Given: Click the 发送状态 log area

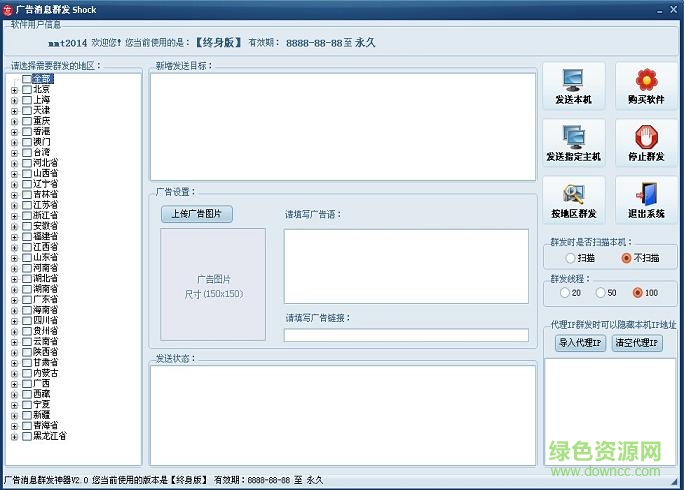Looking at the screenshot, I should [343, 415].
